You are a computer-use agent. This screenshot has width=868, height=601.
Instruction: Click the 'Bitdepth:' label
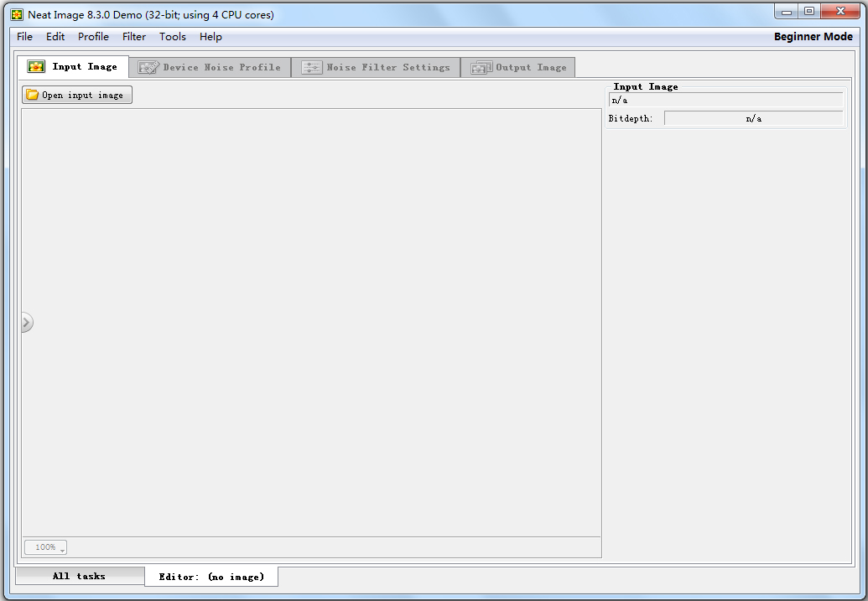[631, 118]
